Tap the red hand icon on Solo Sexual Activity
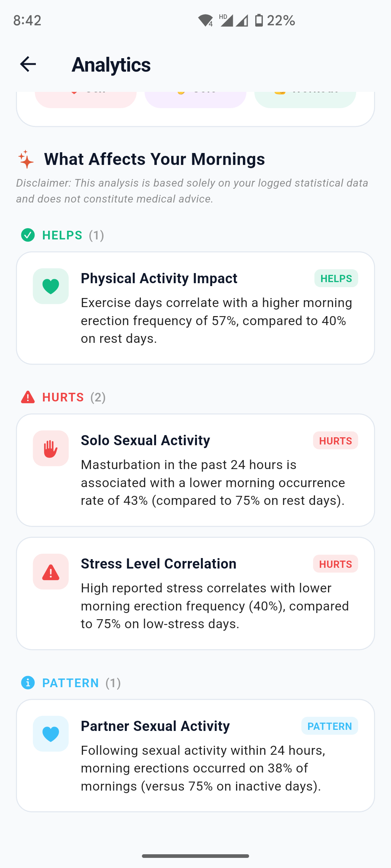Image resolution: width=391 pixels, height=868 pixels. pyautogui.click(x=51, y=448)
